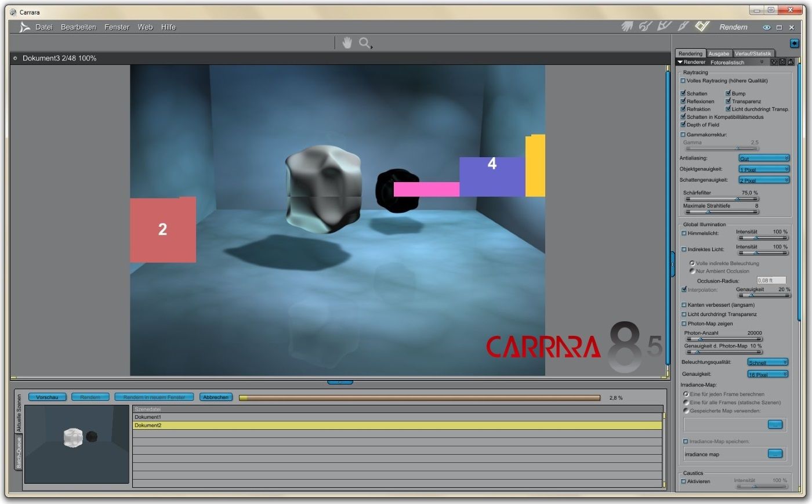Click the Vorschau button
812x504 pixels.
(x=47, y=397)
